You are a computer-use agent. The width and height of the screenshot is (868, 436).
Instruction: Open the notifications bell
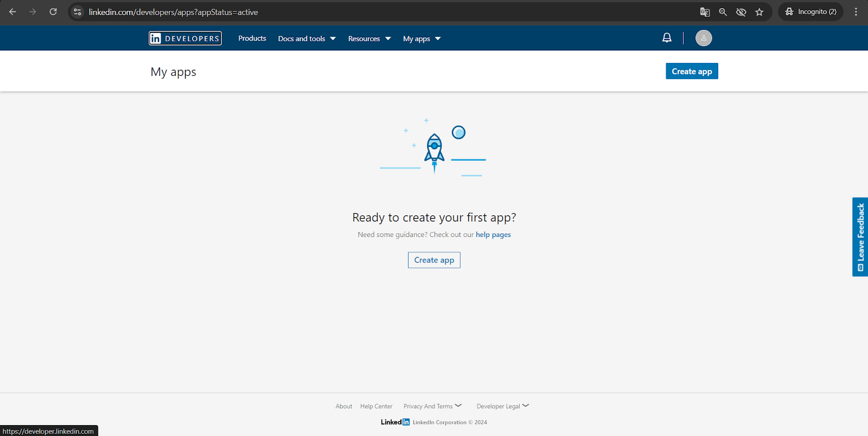point(667,38)
